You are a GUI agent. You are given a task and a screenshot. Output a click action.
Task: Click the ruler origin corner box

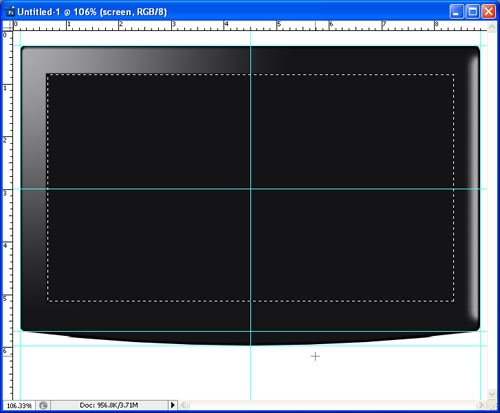click(8, 26)
